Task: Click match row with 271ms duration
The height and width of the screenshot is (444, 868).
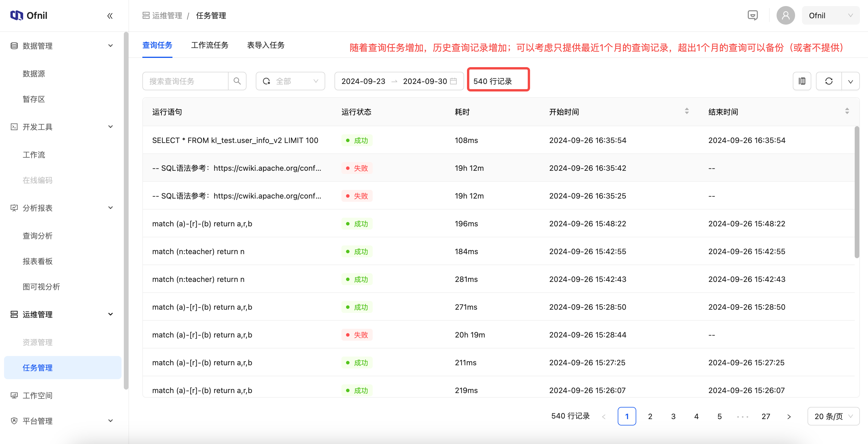Action: (499, 307)
